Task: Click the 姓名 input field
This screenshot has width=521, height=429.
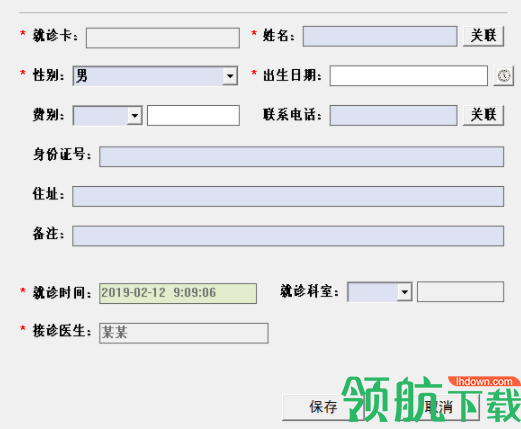Action: click(x=380, y=36)
